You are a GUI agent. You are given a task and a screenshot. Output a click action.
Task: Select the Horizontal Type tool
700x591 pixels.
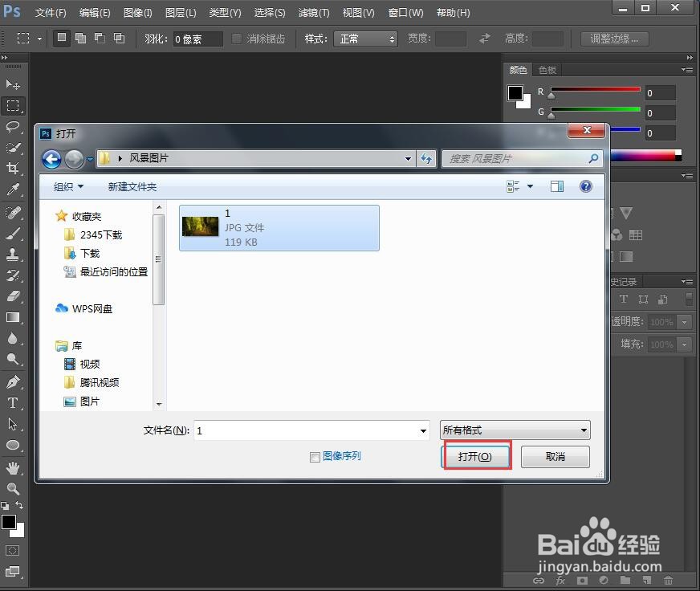[x=13, y=402]
